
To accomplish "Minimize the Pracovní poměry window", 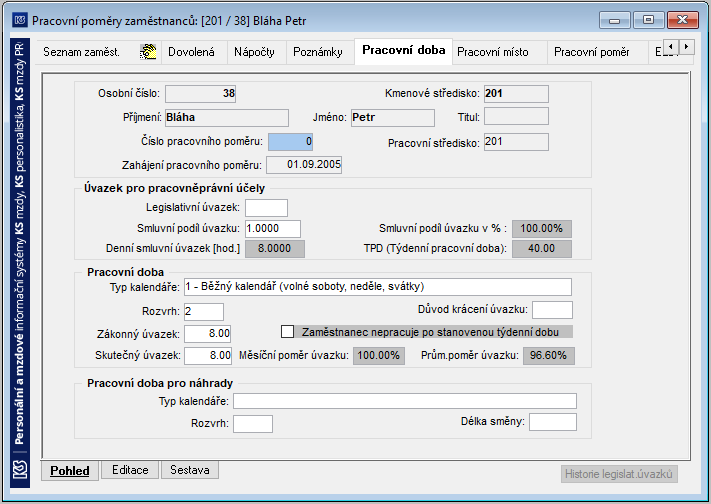I will pyautogui.click(x=614, y=20).
